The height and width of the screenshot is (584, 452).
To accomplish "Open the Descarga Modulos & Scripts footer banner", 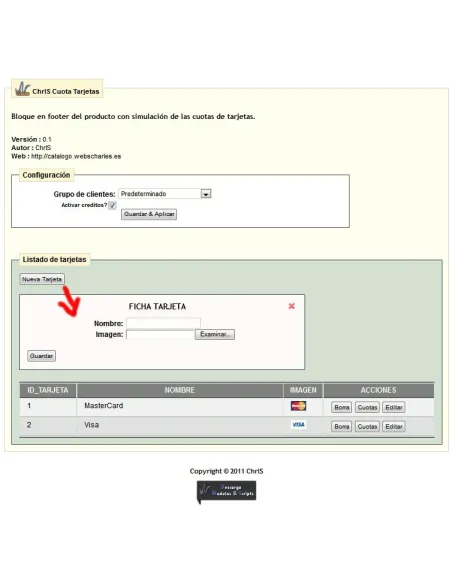I will point(226,492).
